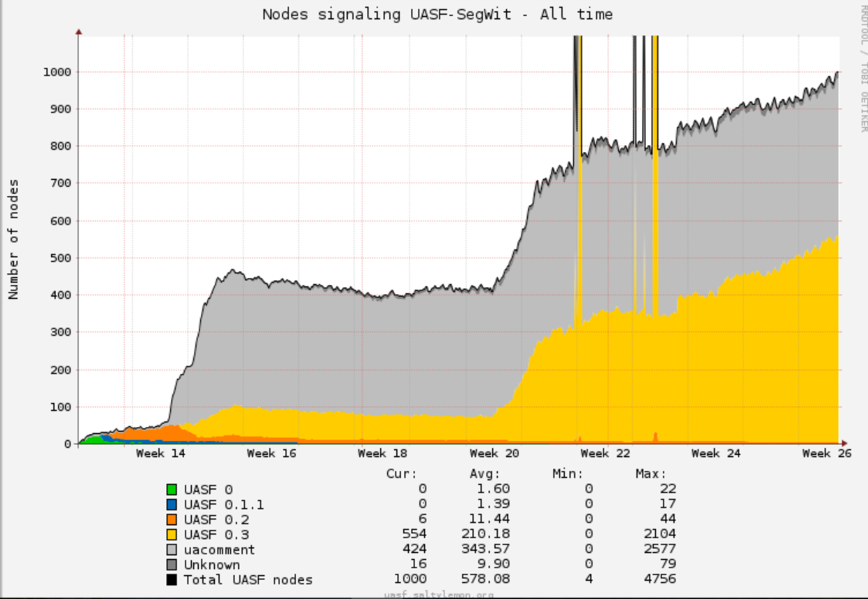Click the '600' y-axis tick label
Image resolution: width=868 pixels, height=599 pixels.
coord(60,221)
